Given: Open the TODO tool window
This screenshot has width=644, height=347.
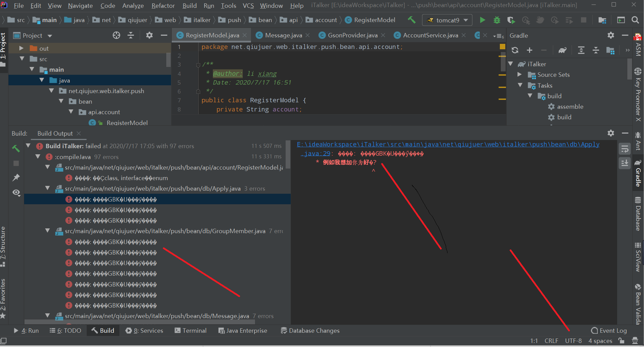Looking at the screenshot, I should click(65, 330).
